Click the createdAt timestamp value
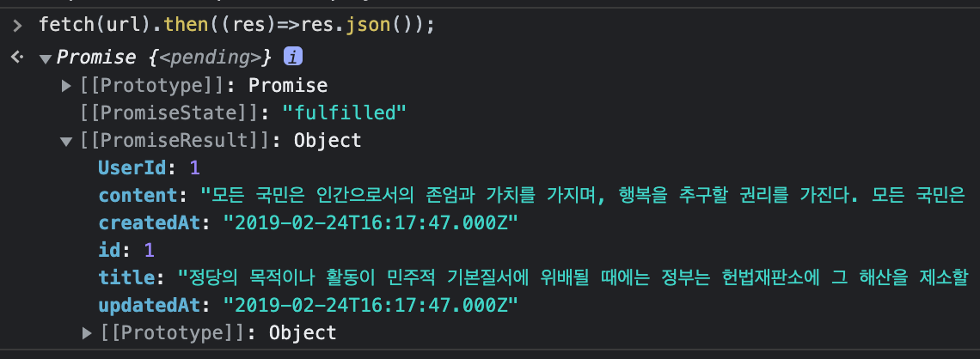Viewport: 980px width, 359px height. [371, 223]
